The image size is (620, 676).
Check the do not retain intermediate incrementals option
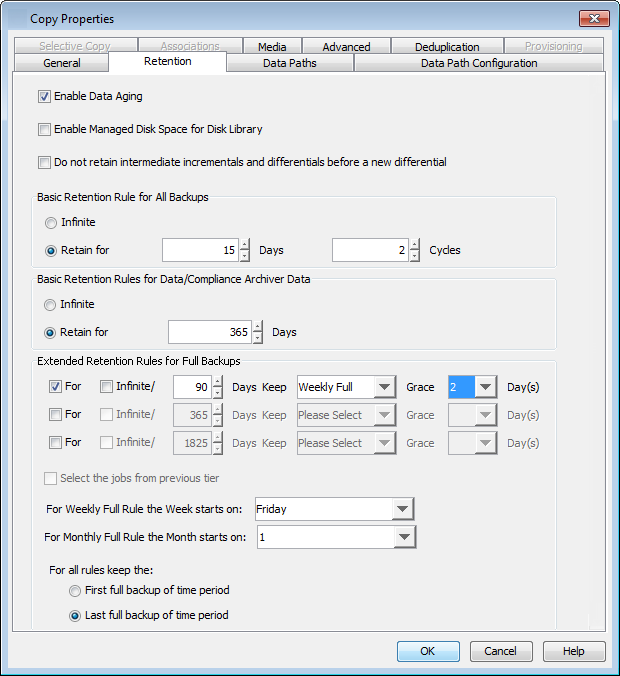click(44, 162)
